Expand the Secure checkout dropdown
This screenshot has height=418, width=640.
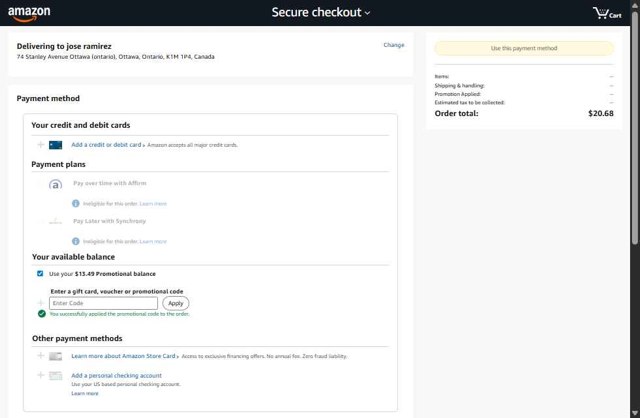[x=321, y=13]
